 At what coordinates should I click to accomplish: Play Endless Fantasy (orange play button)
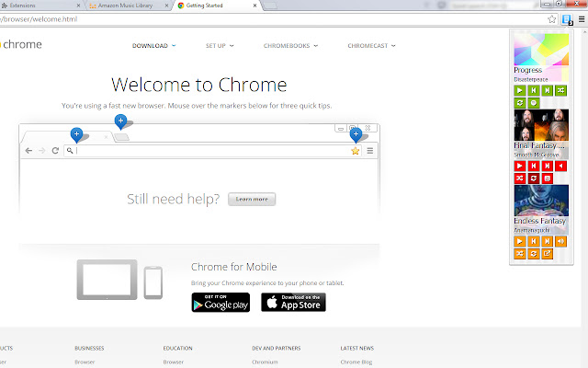point(520,241)
